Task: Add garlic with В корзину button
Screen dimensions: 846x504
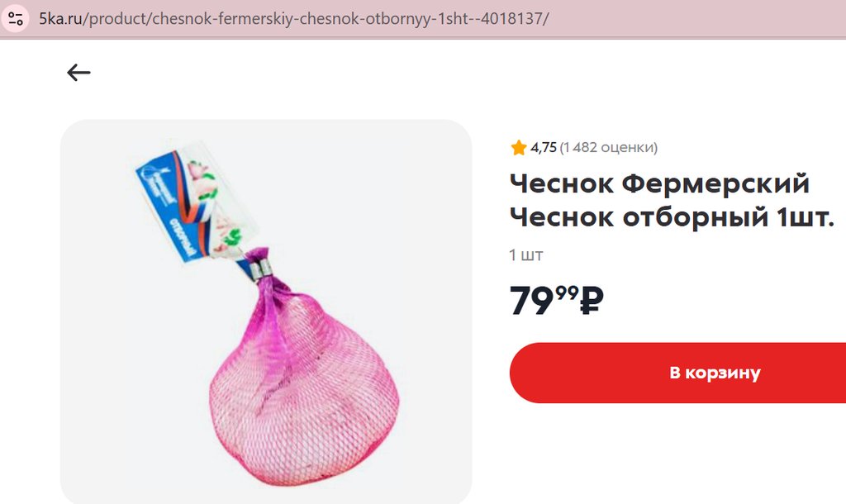Action: [x=677, y=373]
